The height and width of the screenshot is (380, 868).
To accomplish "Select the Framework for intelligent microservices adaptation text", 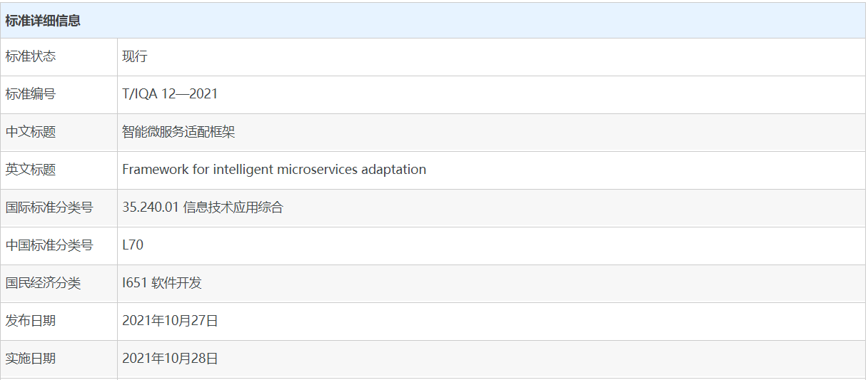I will point(274,170).
